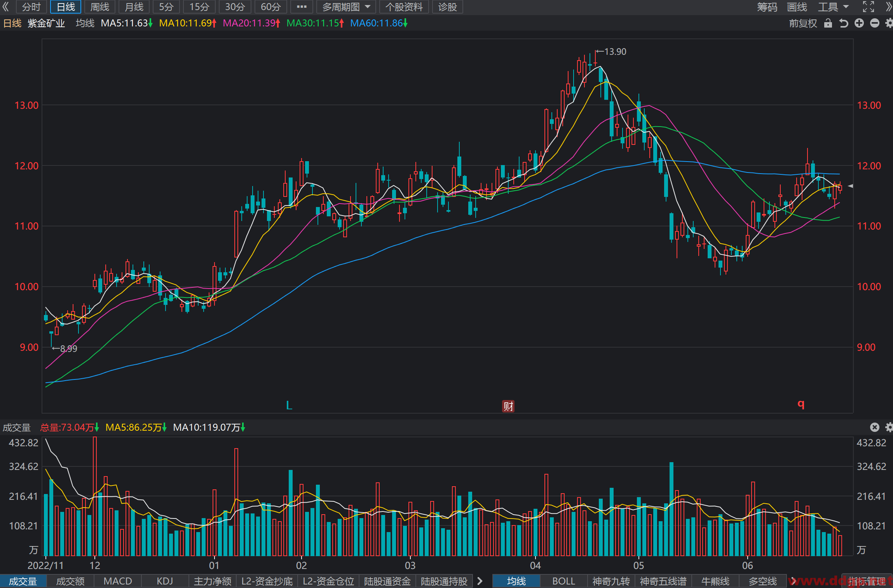
Task: Click MA60:11.86 blue legend label
Action: 379,23
